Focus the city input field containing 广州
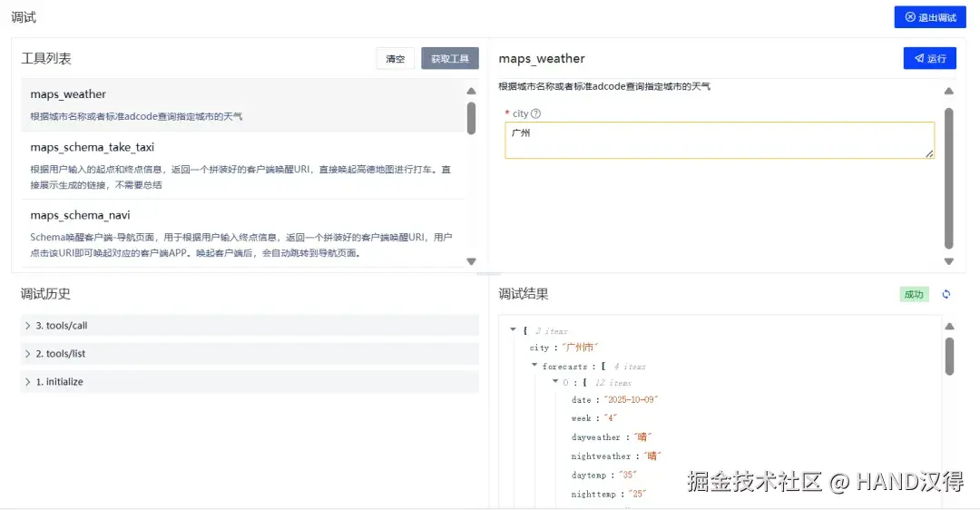This screenshot has width=980, height=510. [x=720, y=140]
